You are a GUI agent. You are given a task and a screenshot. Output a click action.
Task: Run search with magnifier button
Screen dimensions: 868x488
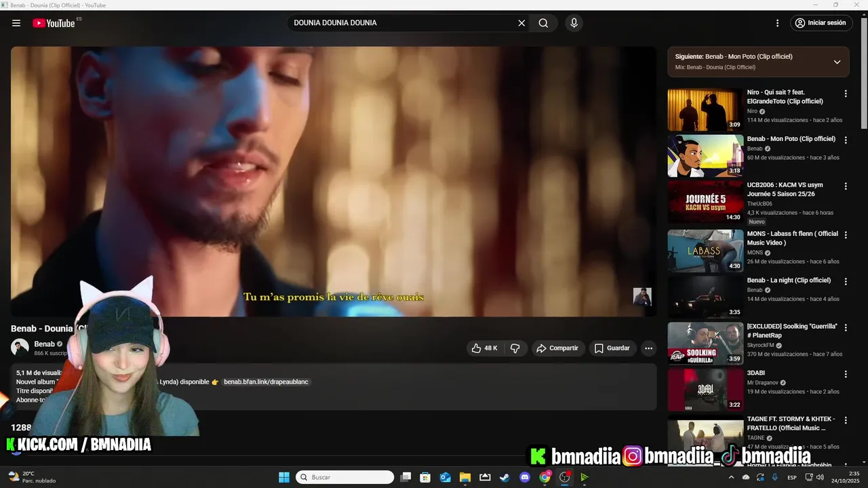[x=543, y=23]
